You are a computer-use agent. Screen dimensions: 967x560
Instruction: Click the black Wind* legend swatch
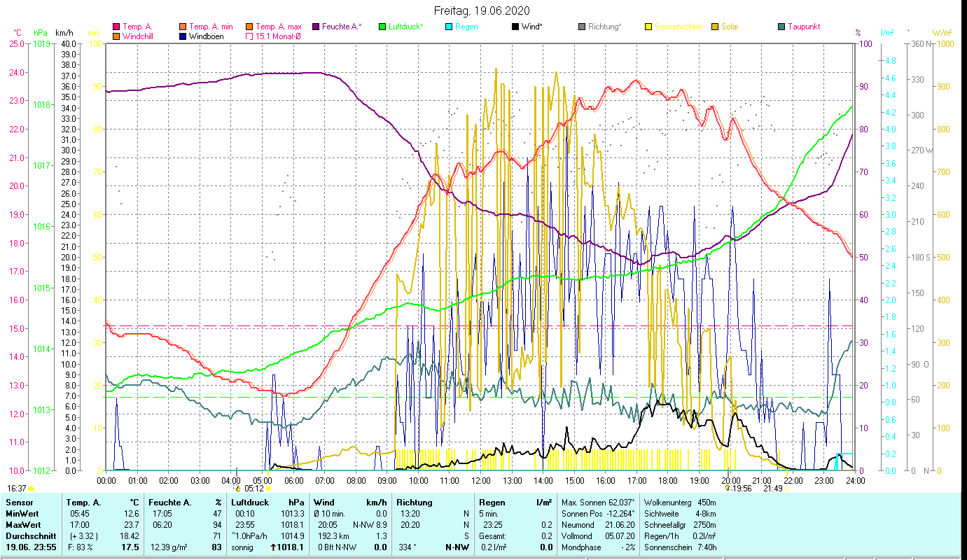pyautogui.click(x=515, y=27)
